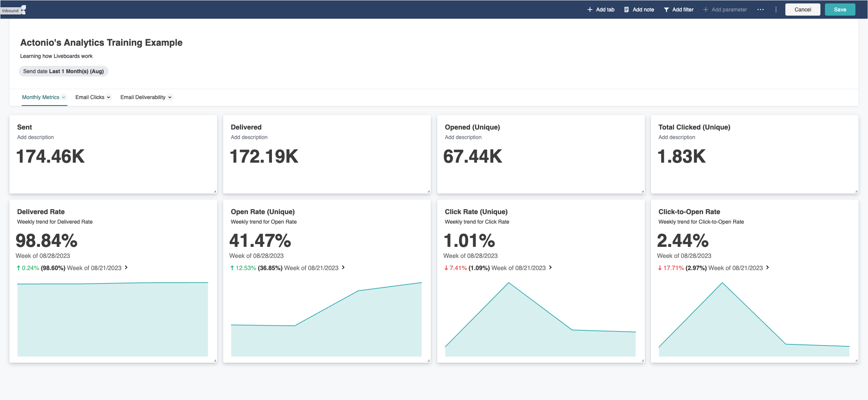Image resolution: width=868 pixels, height=400 pixels.
Task: Click the subtitle Learning how Liveboards work
Action: tap(56, 56)
